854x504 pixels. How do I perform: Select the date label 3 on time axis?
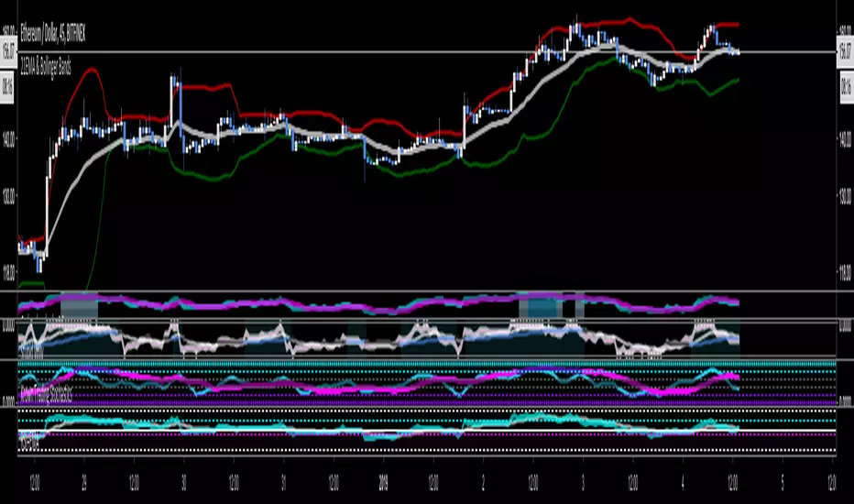point(583,483)
